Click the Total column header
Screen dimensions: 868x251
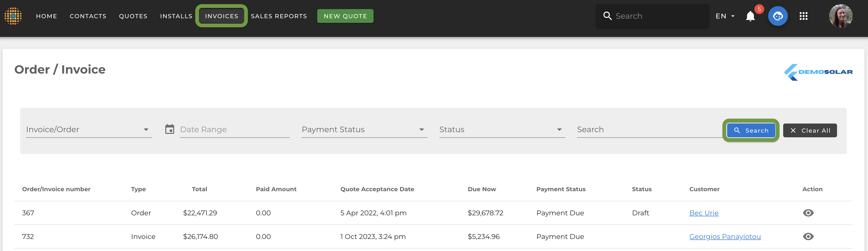pos(199,189)
